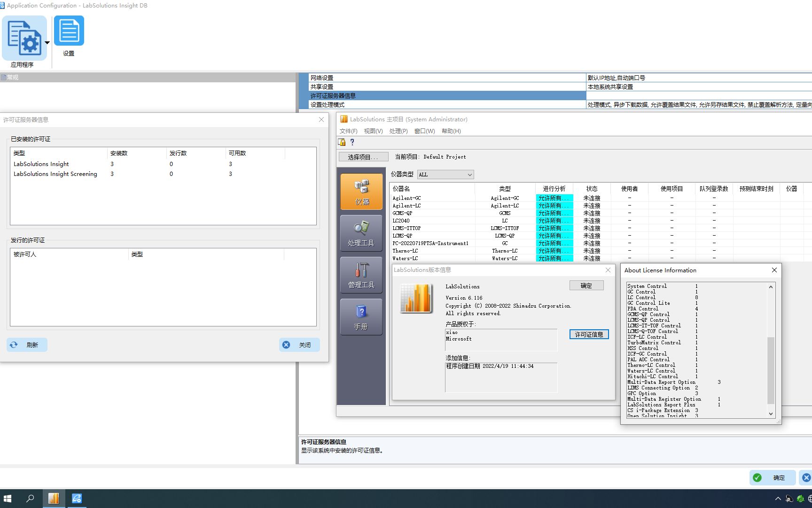Viewport: 812px width, 508px height.
Task: Select the System Control license entry
Action: pyautogui.click(x=663, y=286)
